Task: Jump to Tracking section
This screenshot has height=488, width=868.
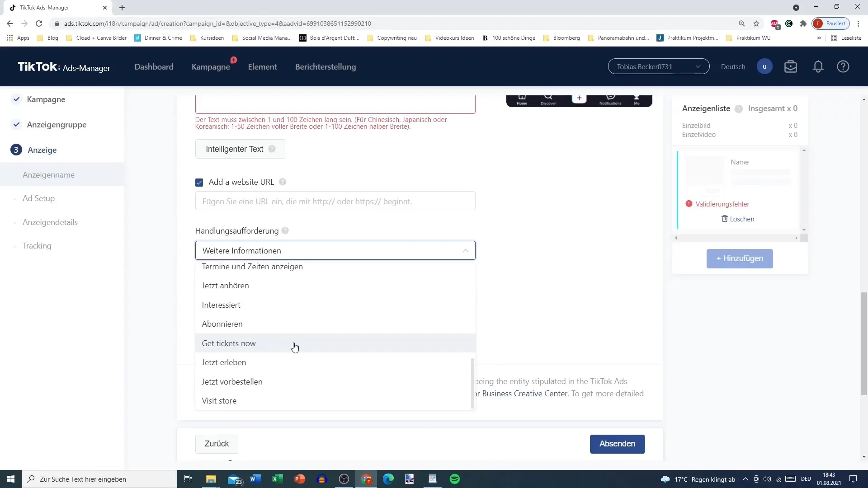Action: click(x=37, y=246)
